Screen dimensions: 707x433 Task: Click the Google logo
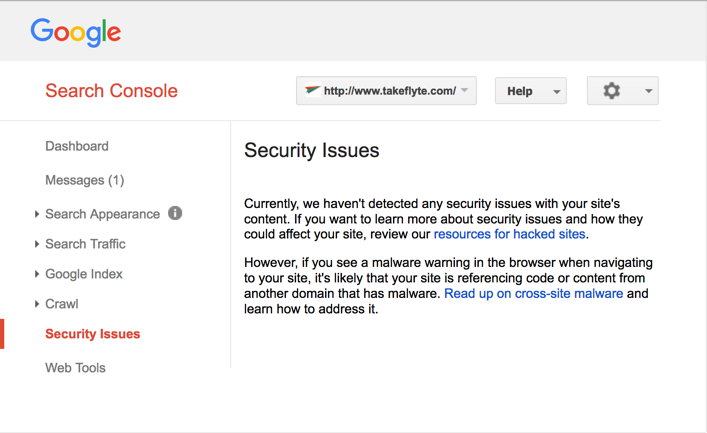pyautogui.click(x=76, y=32)
